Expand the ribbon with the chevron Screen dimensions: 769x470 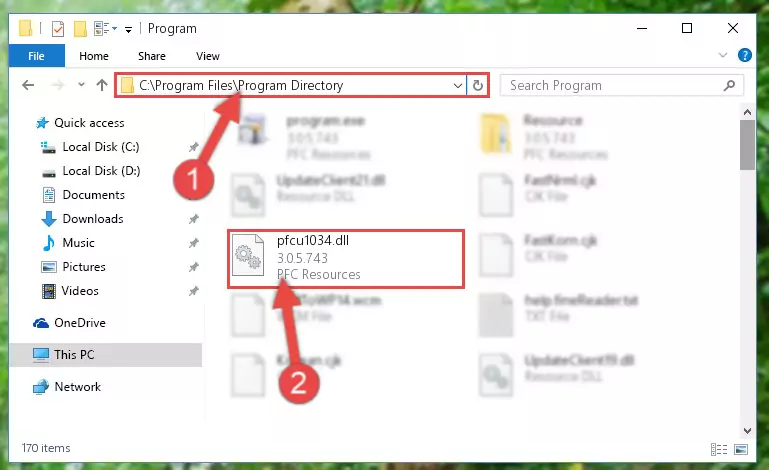(x=722, y=55)
